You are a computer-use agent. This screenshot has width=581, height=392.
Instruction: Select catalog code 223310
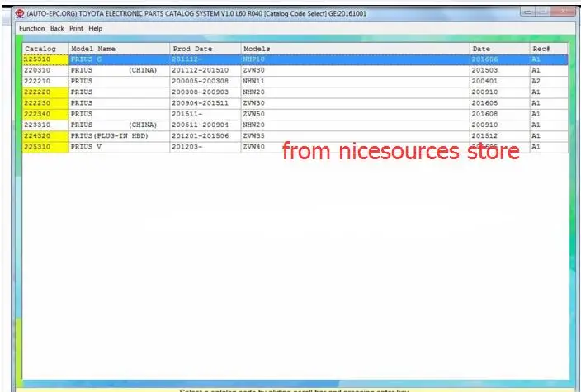pos(45,125)
